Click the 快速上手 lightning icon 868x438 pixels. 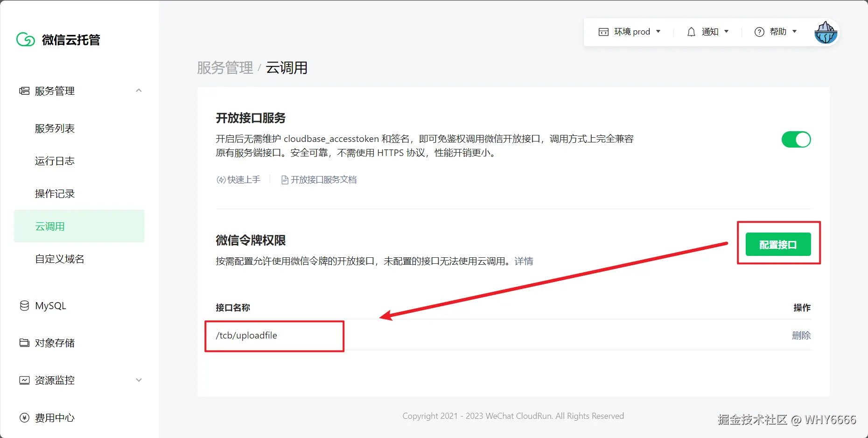tap(221, 180)
